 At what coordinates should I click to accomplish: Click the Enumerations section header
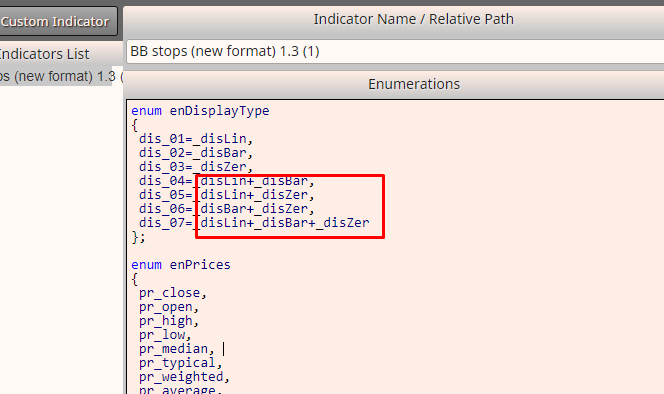(x=414, y=84)
